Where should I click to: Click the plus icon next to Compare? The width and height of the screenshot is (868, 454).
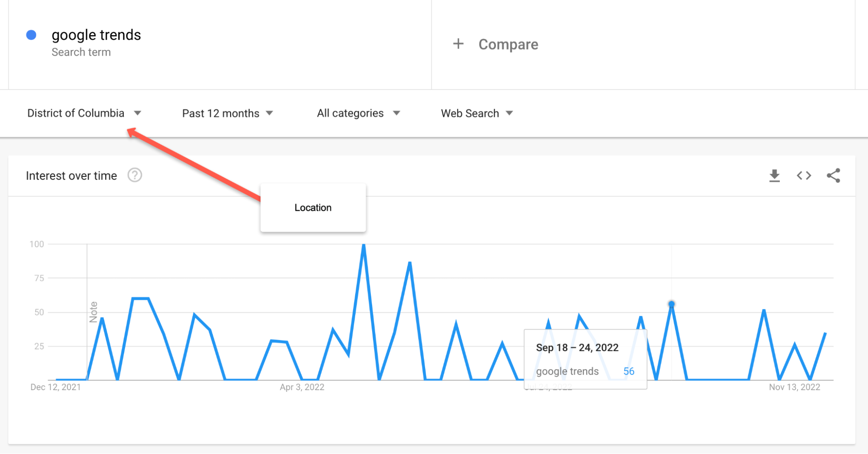(x=458, y=43)
